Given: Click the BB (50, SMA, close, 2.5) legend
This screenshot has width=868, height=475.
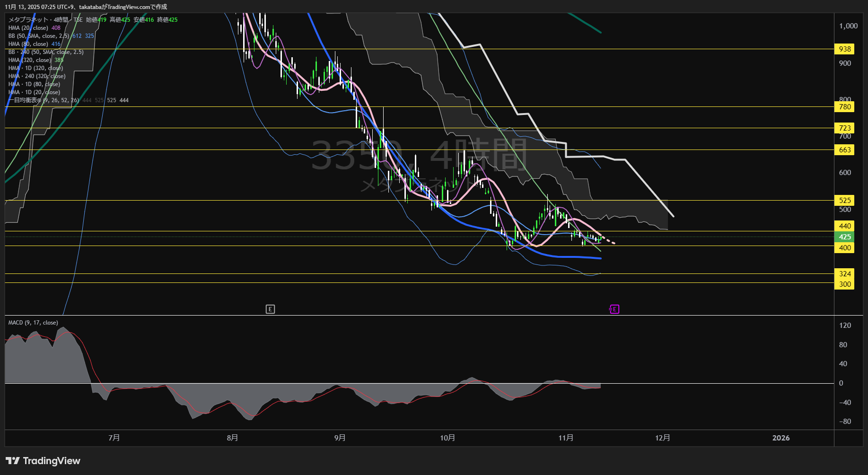Looking at the screenshot, I should (x=39, y=36).
